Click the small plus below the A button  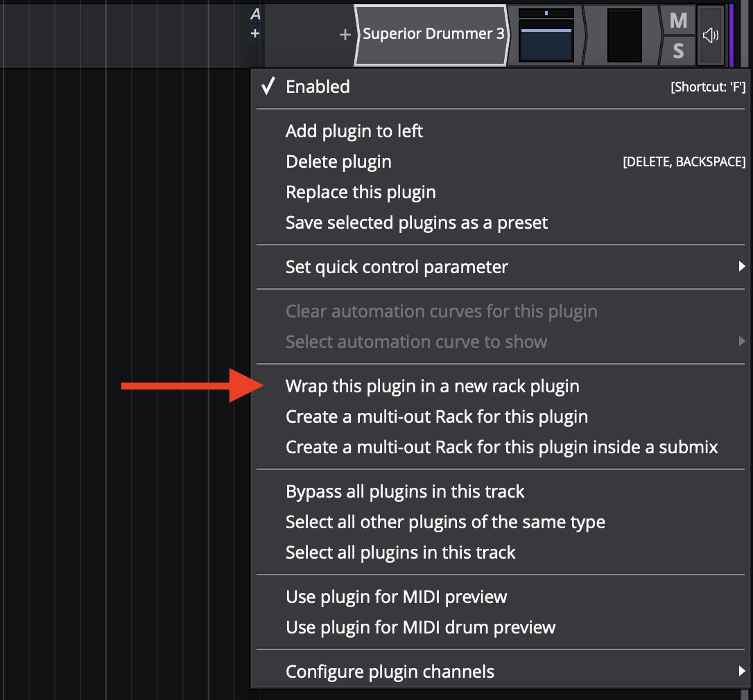coord(255,33)
